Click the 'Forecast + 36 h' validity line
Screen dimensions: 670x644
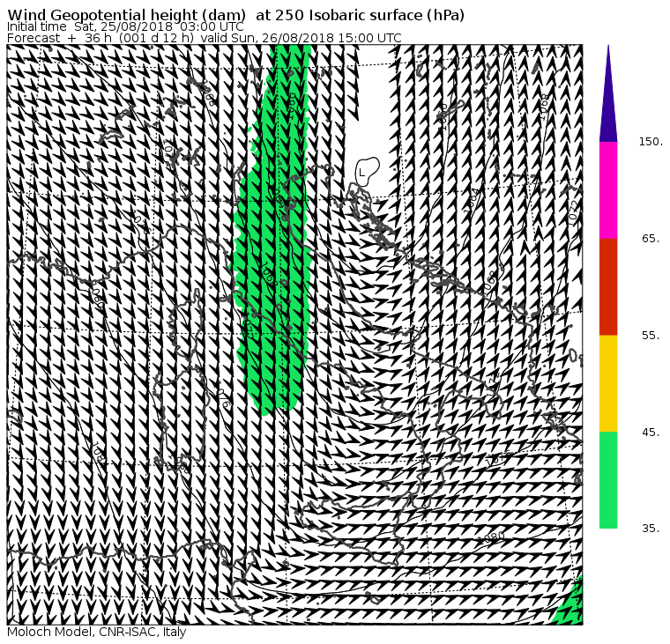tap(205, 38)
